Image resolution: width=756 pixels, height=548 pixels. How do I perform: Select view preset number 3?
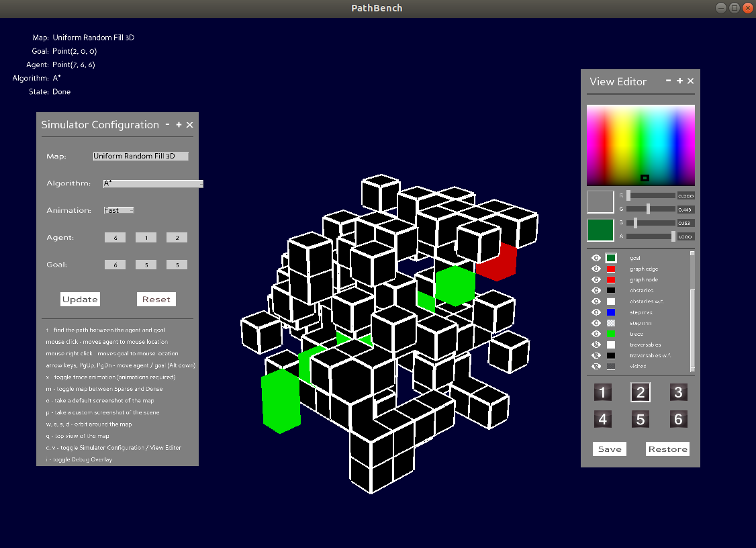[x=678, y=393]
